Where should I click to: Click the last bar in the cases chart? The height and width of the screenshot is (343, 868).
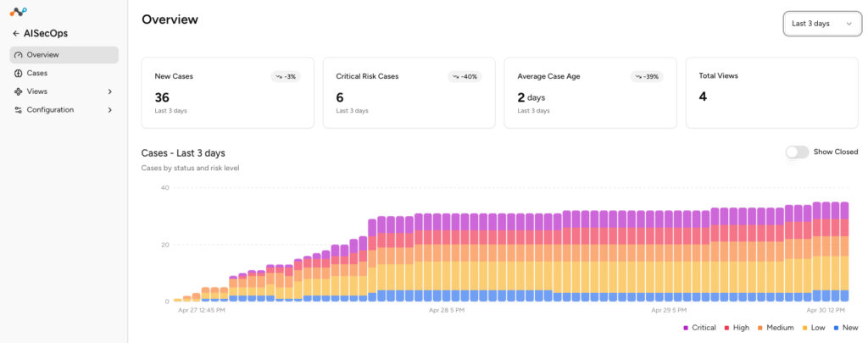(x=844, y=252)
